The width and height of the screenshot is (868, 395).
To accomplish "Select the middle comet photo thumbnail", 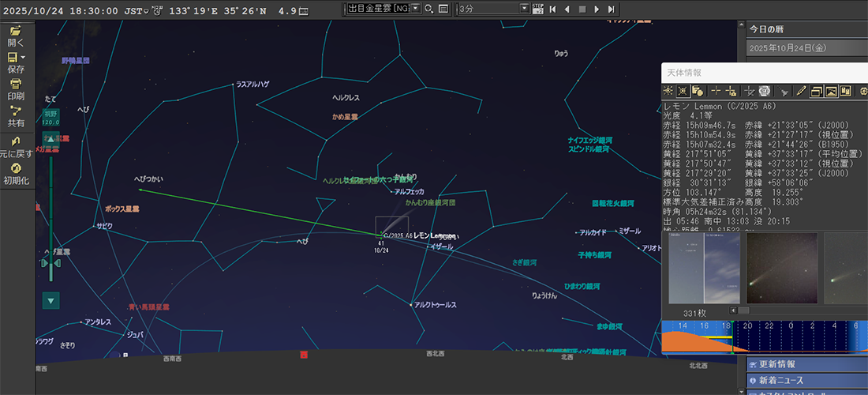I will (781, 269).
